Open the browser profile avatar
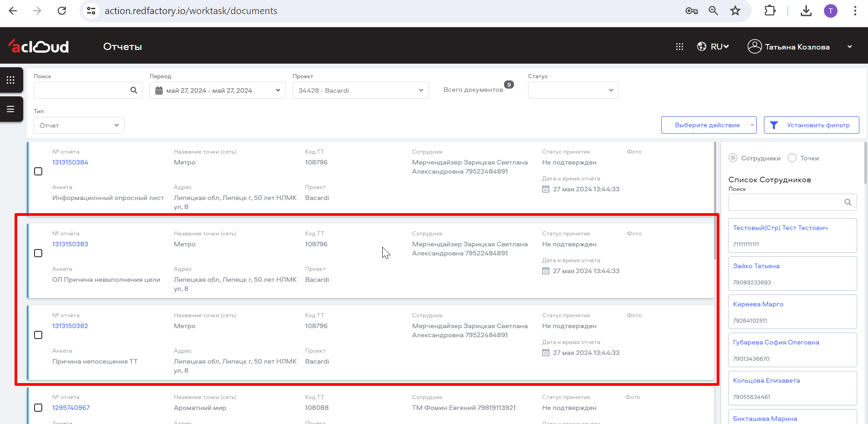868x424 pixels. coord(831,11)
